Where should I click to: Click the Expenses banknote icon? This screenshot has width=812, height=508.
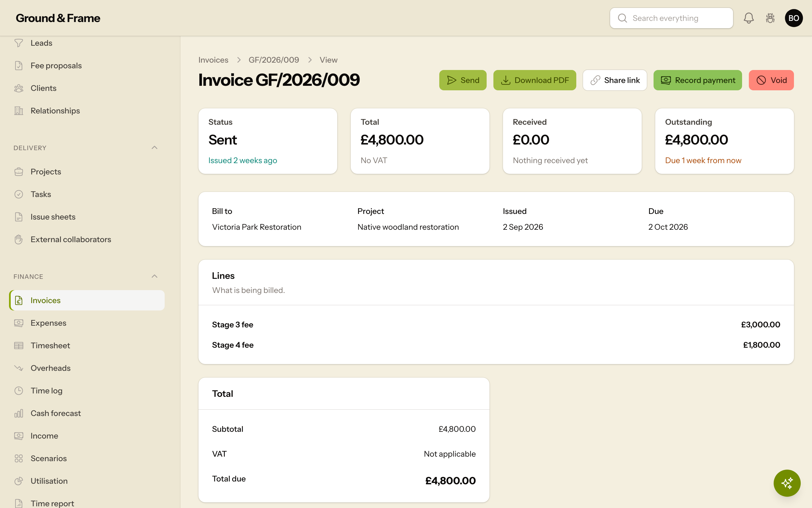tap(19, 323)
